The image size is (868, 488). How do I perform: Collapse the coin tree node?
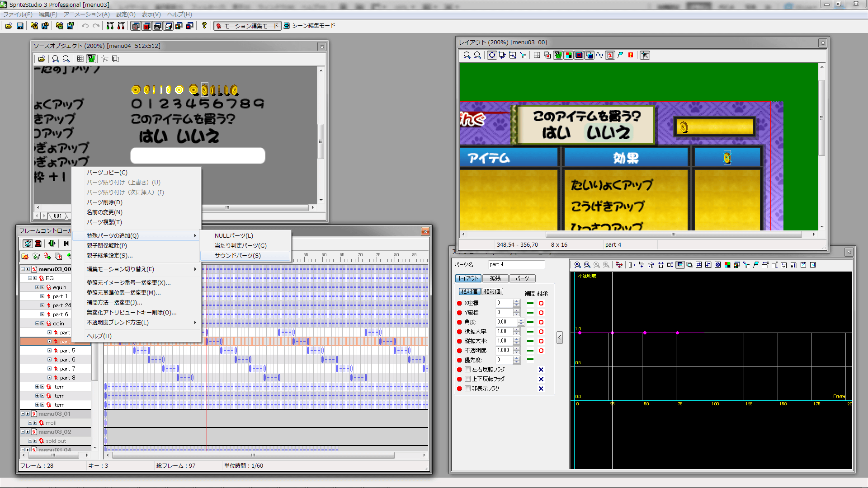click(37, 324)
